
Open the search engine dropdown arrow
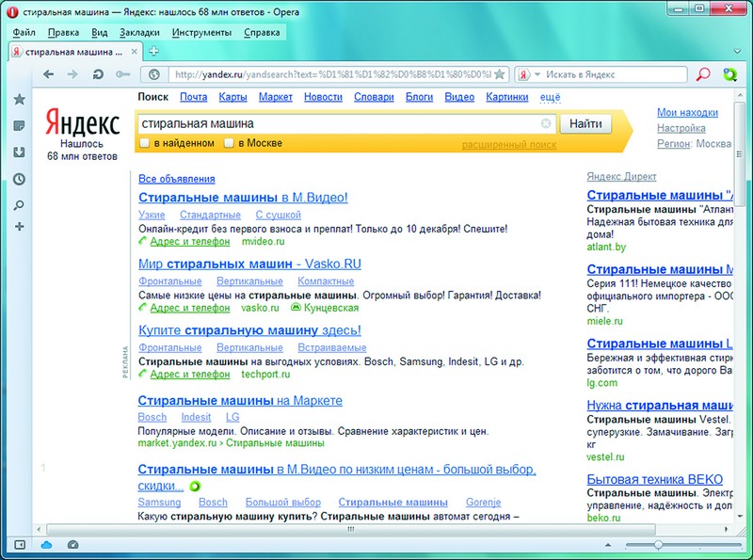(537, 74)
